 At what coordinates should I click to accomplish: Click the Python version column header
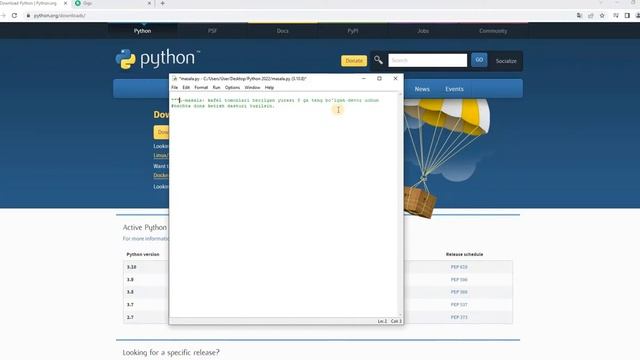coord(143,254)
